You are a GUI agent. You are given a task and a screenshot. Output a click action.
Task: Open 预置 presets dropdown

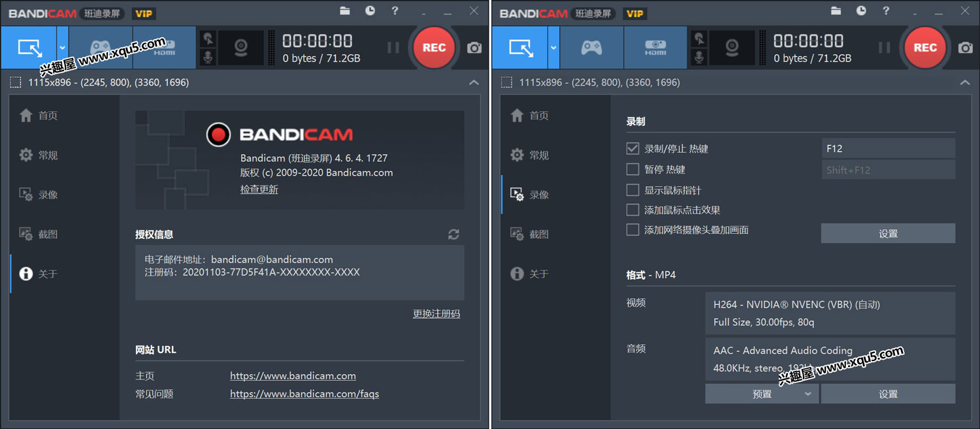(x=762, y=394)
